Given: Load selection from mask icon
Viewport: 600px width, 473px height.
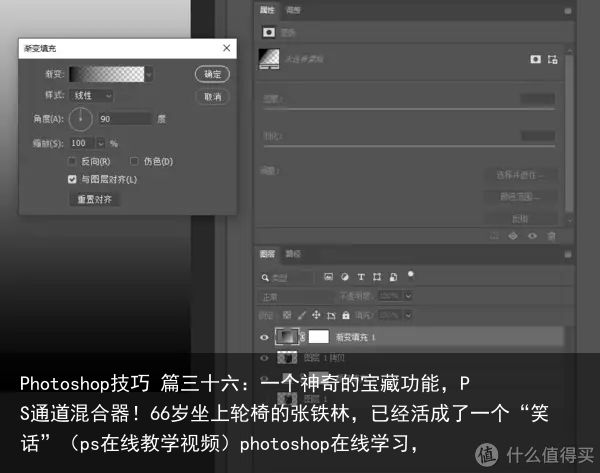Looking at the screenshot, I should (x=494, y=236).
